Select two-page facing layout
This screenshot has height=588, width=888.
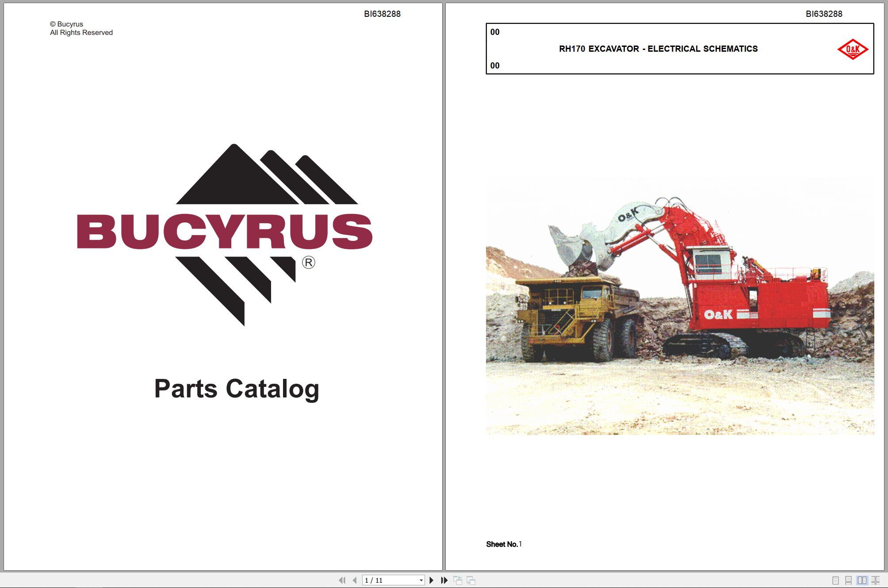[x=862, y=580]
